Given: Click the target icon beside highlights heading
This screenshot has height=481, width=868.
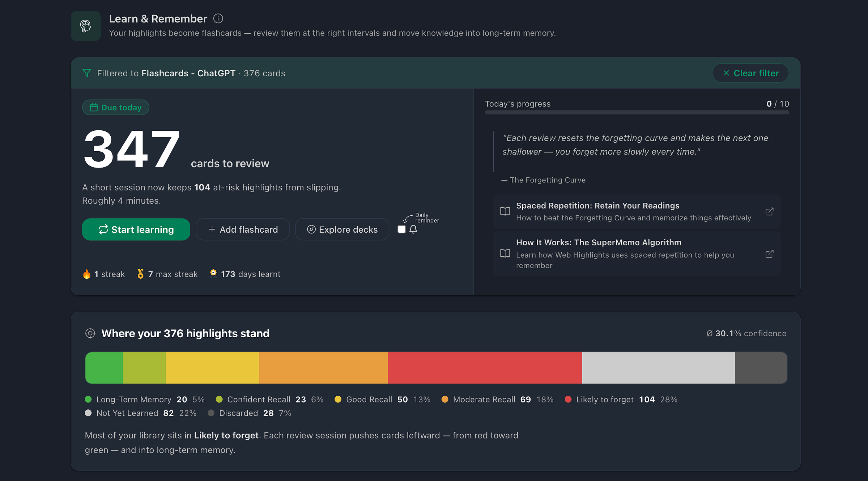Looking at the screenshot, I should (x=90, y=333).
